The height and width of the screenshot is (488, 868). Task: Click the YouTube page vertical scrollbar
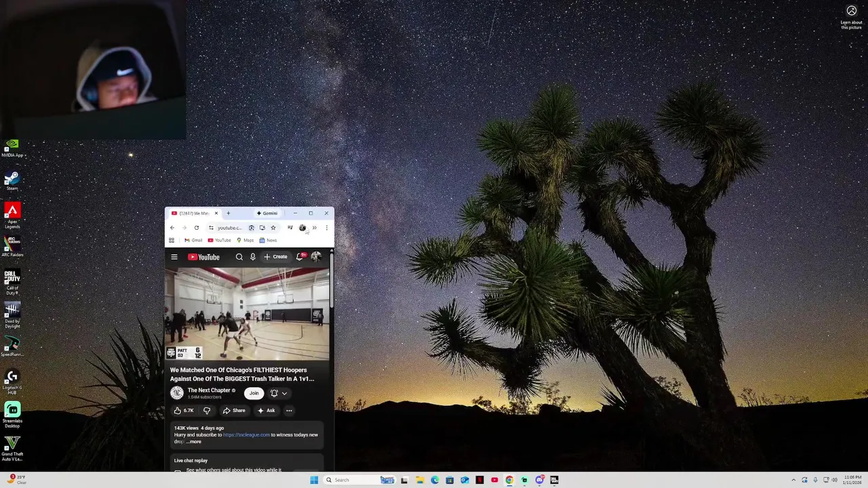331,281
